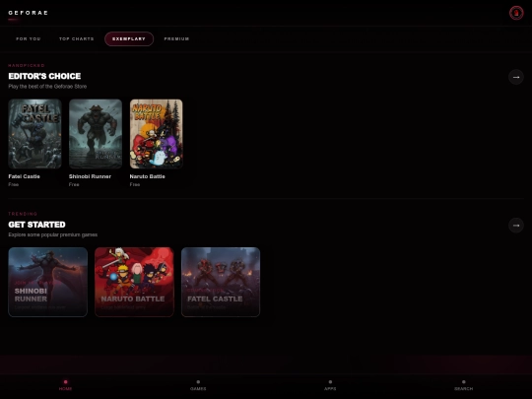Open the Fatel Castle trending card
The height and width of the screenshot is (399, 532).
point(221,282)
